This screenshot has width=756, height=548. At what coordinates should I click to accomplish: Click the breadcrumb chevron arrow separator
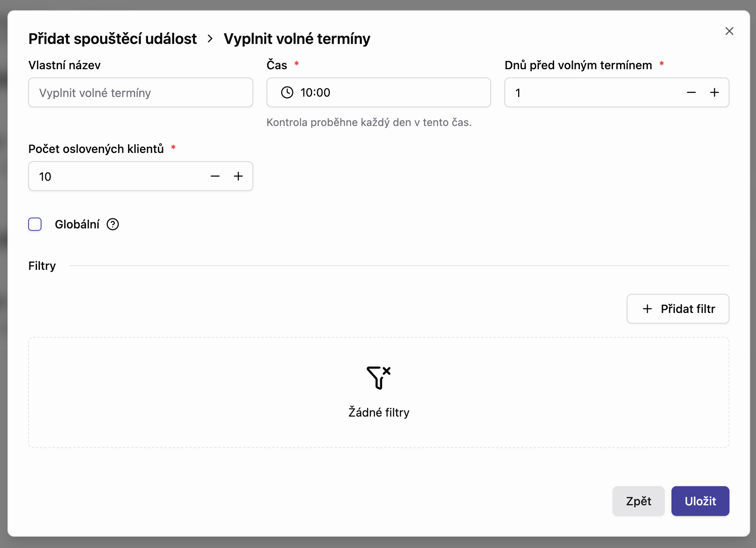pyautogui.click(x=210, y=39)
